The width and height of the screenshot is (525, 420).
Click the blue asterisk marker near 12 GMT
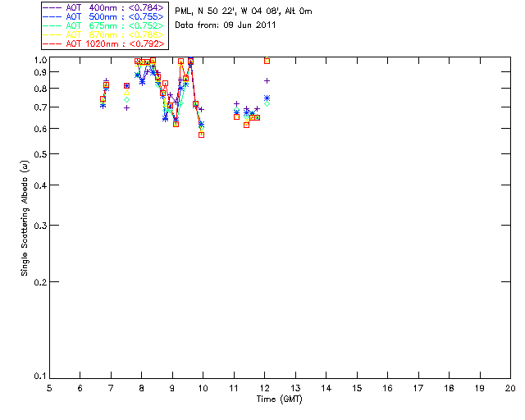pos(267,98)
